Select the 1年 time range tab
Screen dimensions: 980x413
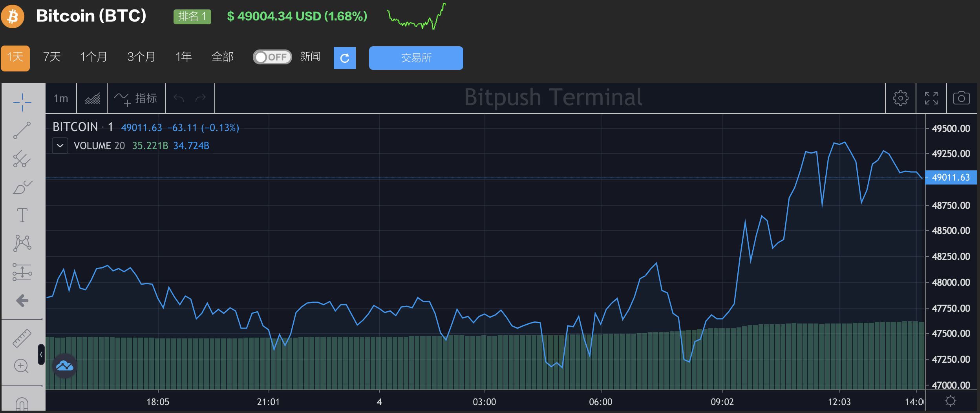pyautogui.click(x=183, y=57)
